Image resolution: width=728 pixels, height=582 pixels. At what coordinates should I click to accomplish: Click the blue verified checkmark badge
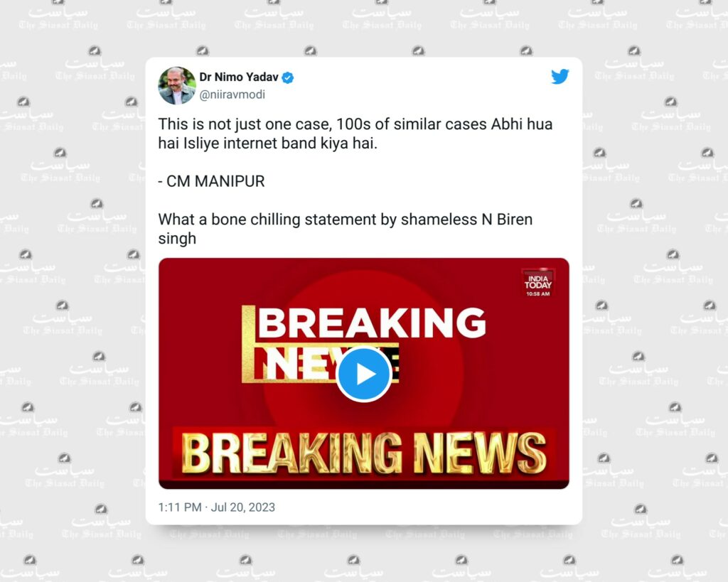288,77
